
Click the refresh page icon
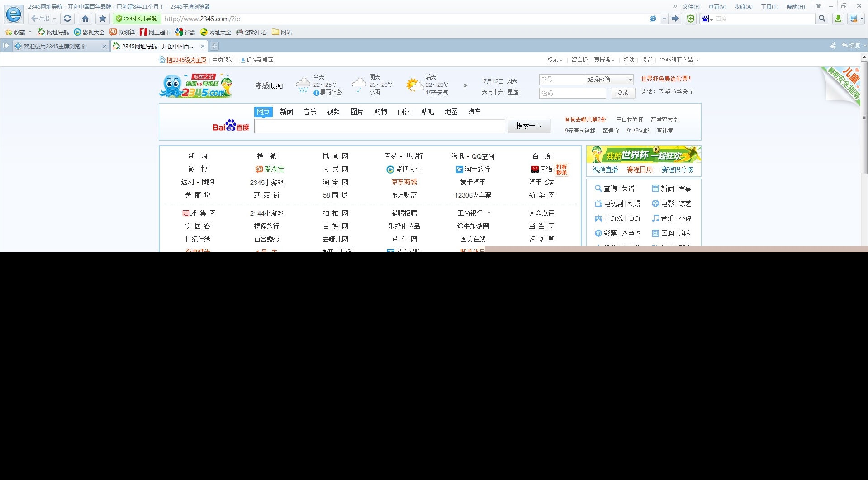pos(67,19)
